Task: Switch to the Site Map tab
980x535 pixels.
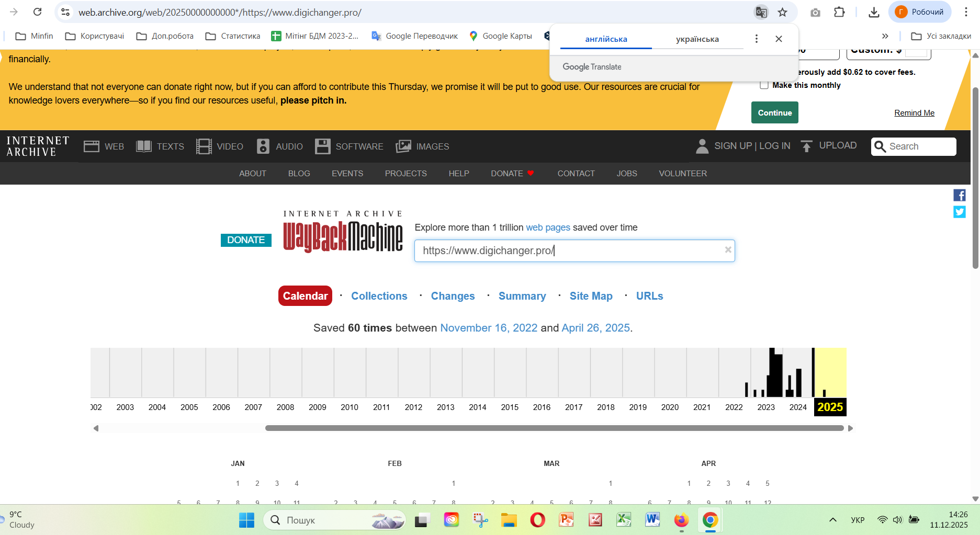Action: [x=591, y=296]
